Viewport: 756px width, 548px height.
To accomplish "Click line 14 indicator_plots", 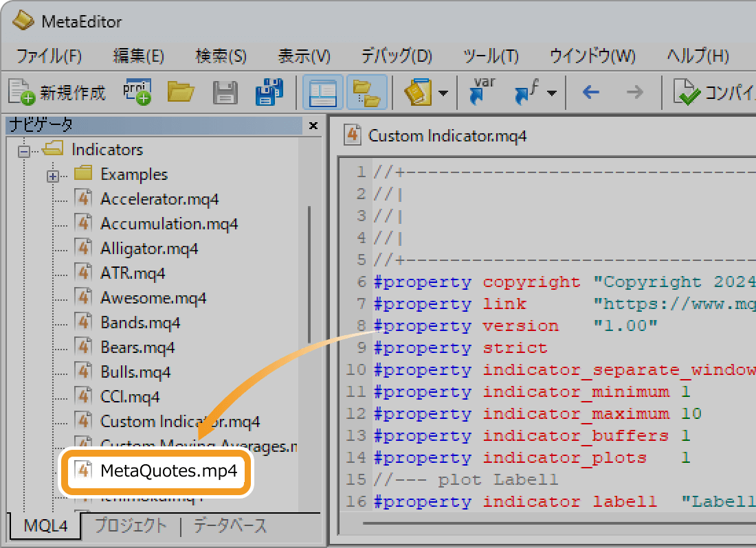I will [x=532, y=457].
